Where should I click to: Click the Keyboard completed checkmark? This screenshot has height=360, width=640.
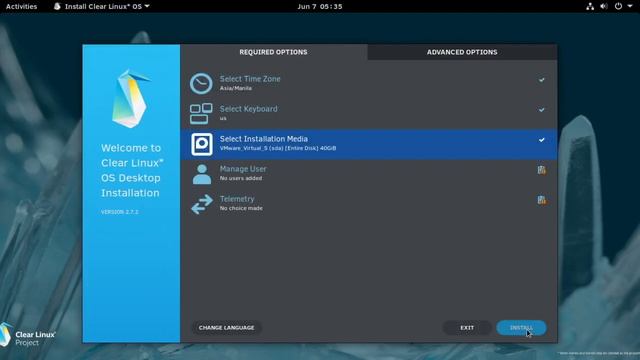[x=542, y=110]
